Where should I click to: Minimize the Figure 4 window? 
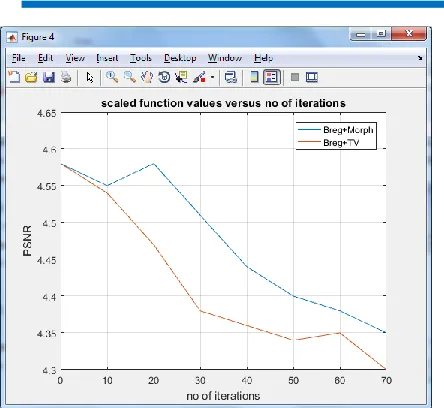click(360, 34)
